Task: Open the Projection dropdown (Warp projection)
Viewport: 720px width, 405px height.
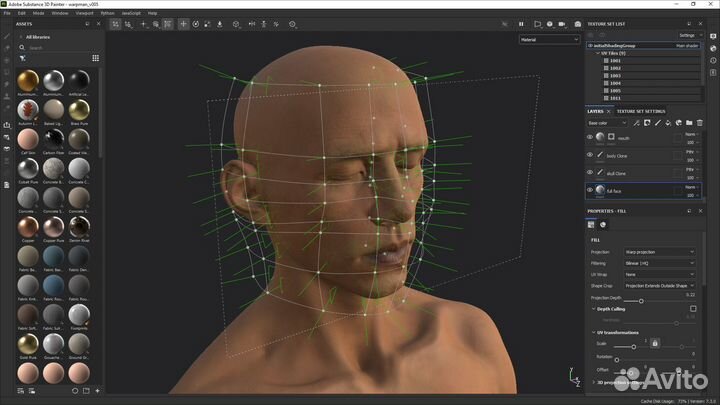Action: (x=659, y=252)
